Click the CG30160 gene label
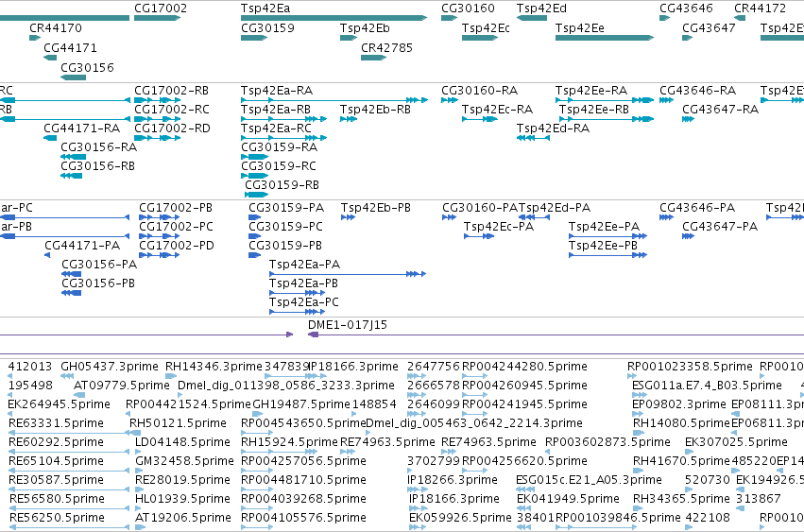Screen dimensions: 804x532 pos(468,9)
